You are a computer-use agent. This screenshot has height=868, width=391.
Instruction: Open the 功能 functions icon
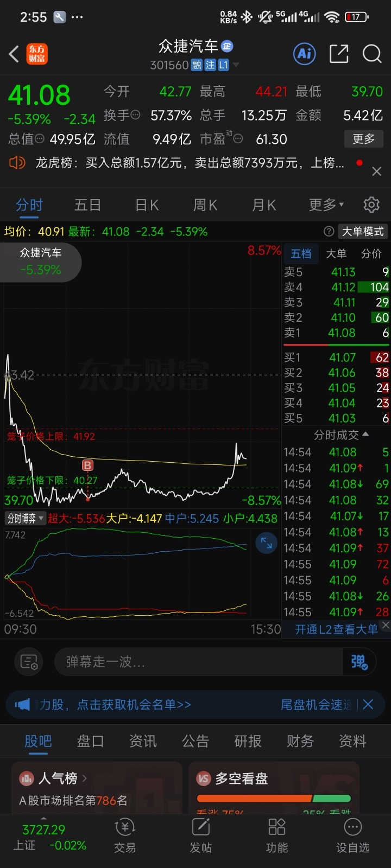coord(277,835)
